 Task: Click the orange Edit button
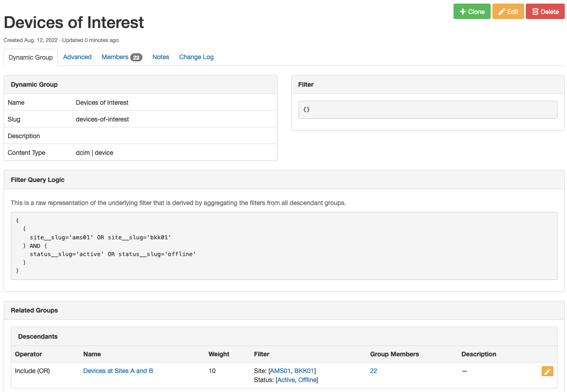(508, 12)
